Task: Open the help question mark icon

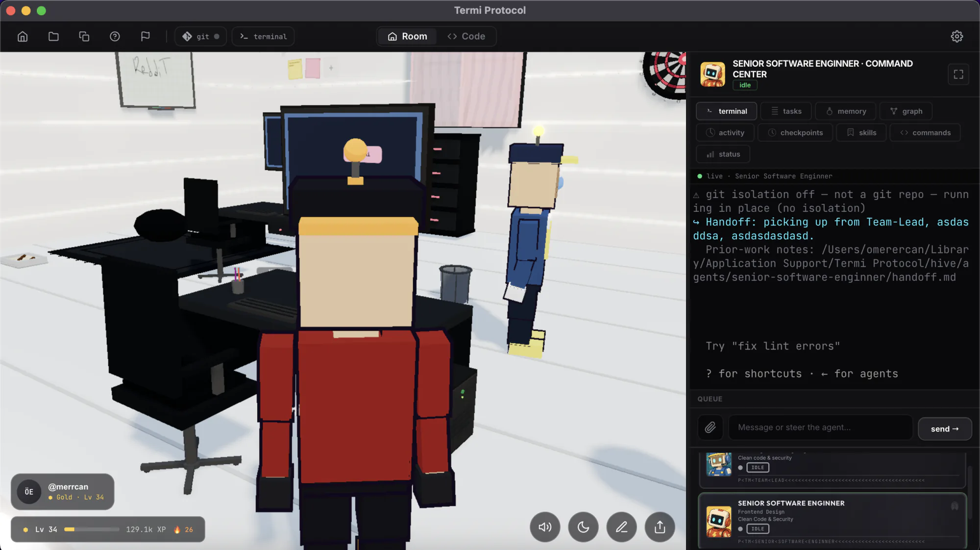Action: point(115,36)
